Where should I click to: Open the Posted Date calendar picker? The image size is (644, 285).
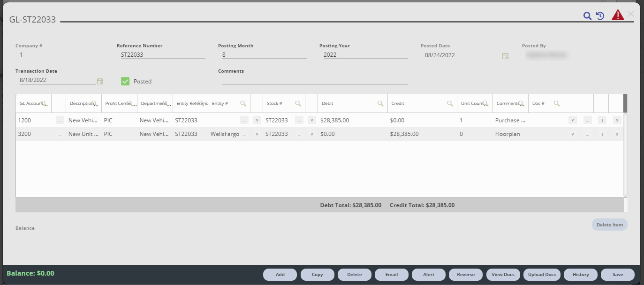click(x=505, y=55)
